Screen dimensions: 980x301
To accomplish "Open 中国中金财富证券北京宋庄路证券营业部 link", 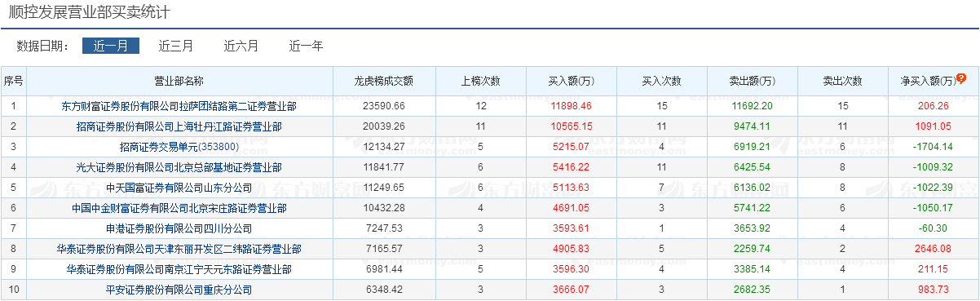I will [179, 208].
